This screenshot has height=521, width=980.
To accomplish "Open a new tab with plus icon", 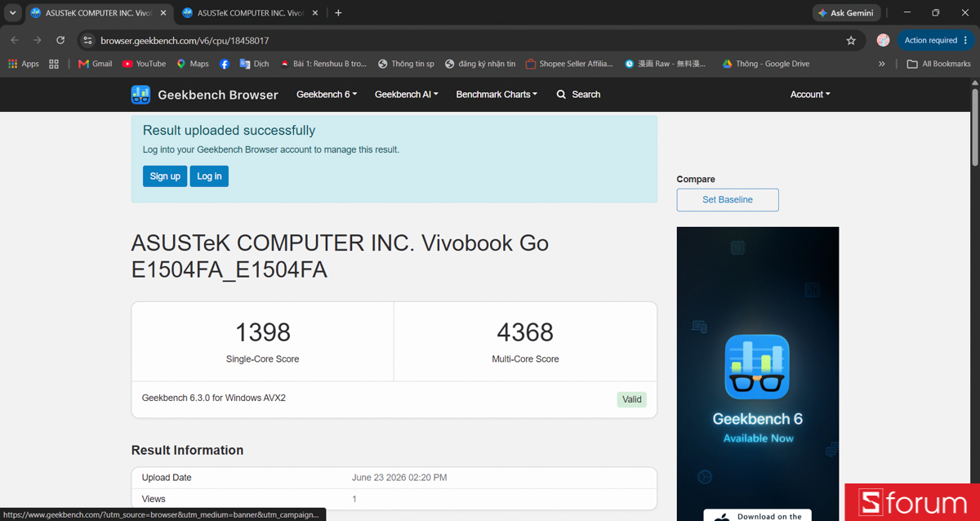I will coord(338,13).
